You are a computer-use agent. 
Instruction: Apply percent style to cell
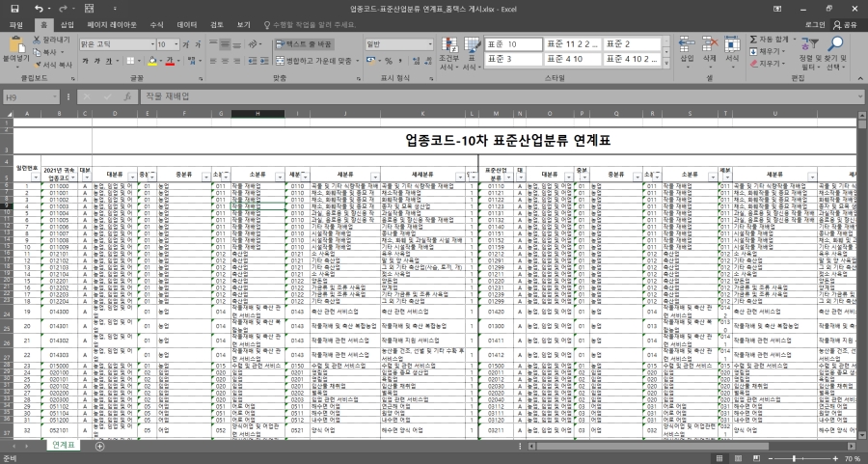click(x=388, y=61)
